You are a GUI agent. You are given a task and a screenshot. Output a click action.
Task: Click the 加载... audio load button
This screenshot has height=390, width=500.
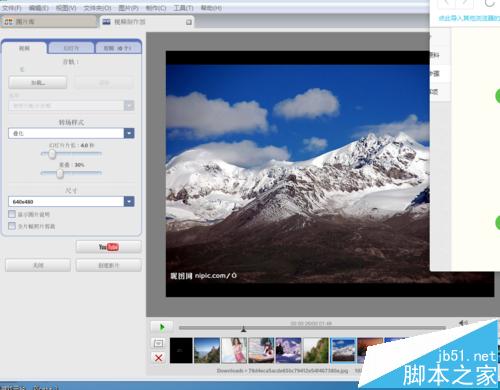[x=38, y=83]
